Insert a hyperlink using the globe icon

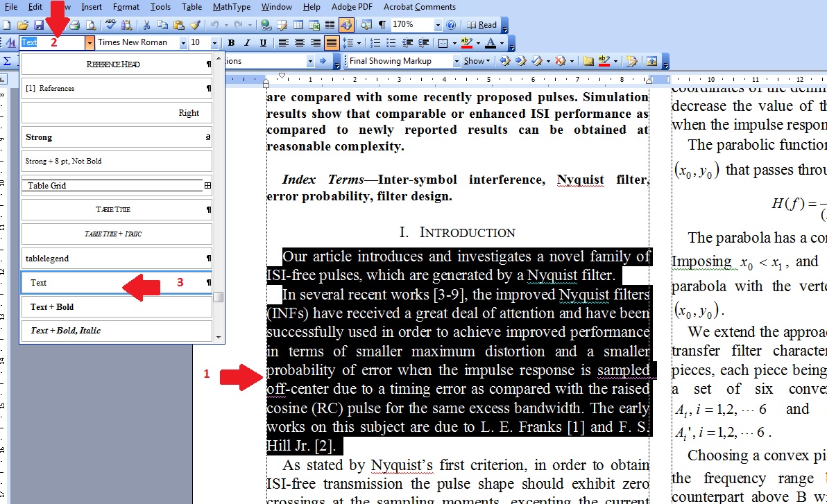[266, 25]
